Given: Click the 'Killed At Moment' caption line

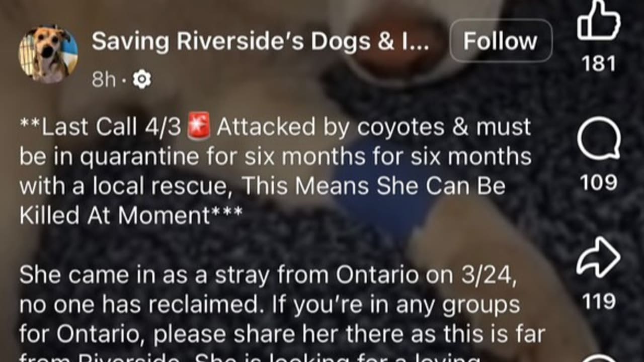Looking at the screenshot, I should tap(131, 216).
